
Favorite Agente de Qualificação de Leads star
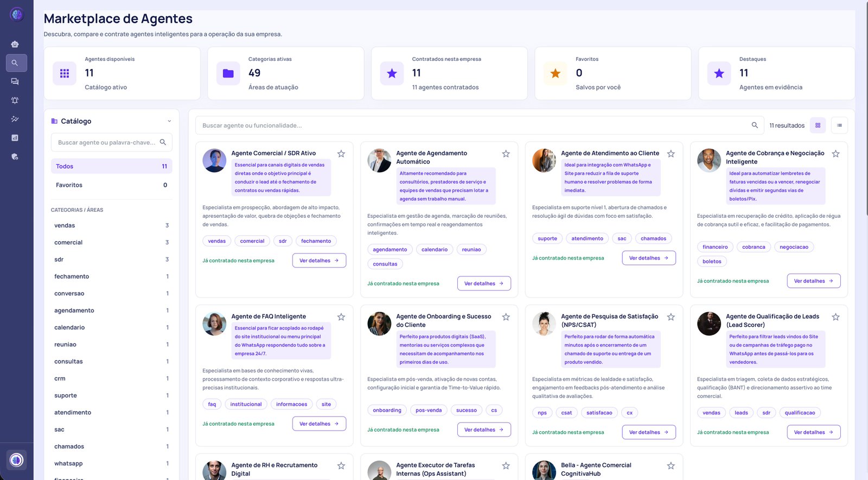[835, 317]
